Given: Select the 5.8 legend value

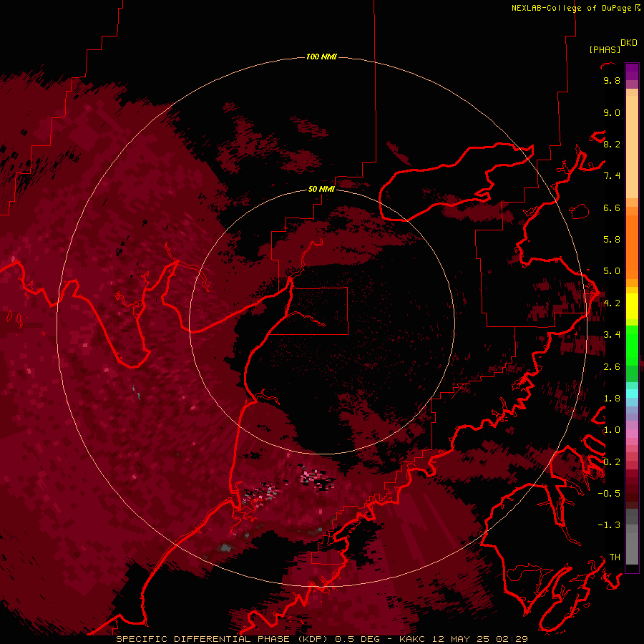Looking at the screenshot, I should (x=612, y=240).
